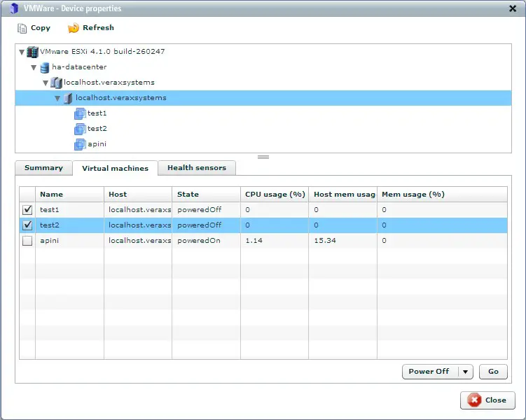Screen dimensions: 526x420
Task: Click the Power Off button label
Action: point(429,372)
